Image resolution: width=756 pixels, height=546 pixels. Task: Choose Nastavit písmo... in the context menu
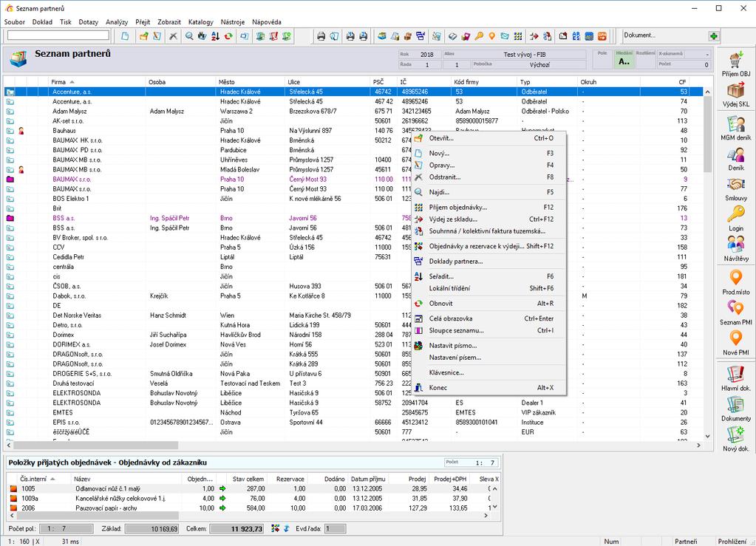[x=489, y=346]
